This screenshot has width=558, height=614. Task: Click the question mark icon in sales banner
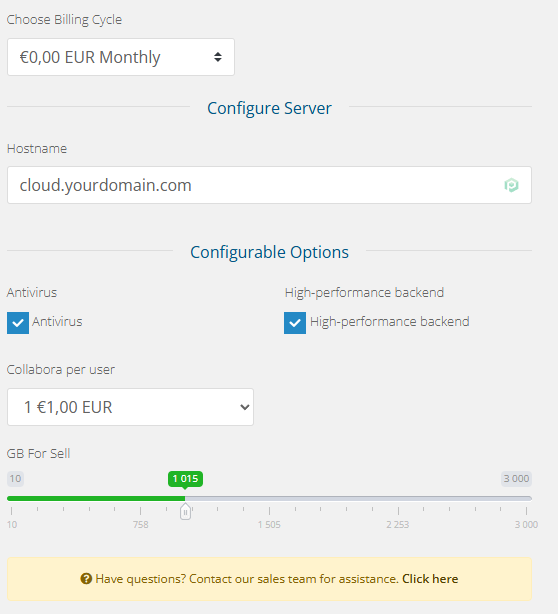[x=86, y=579]
